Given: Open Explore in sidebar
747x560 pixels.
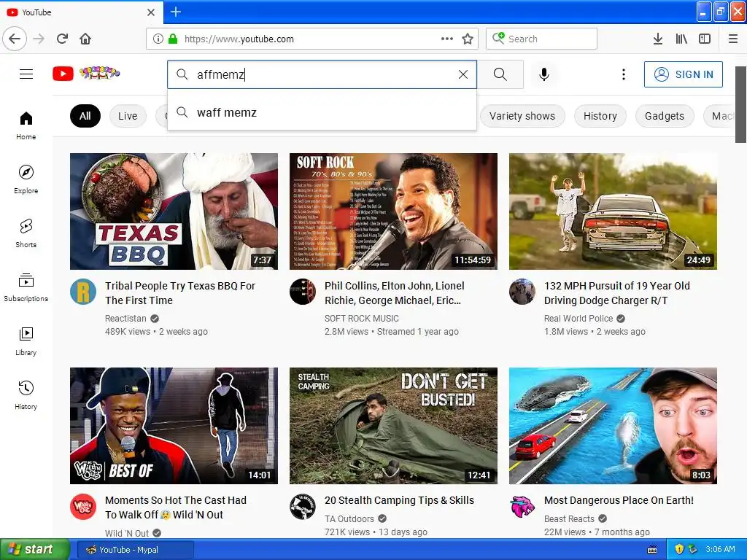Looking at the screenshot, I should (26, 179).
